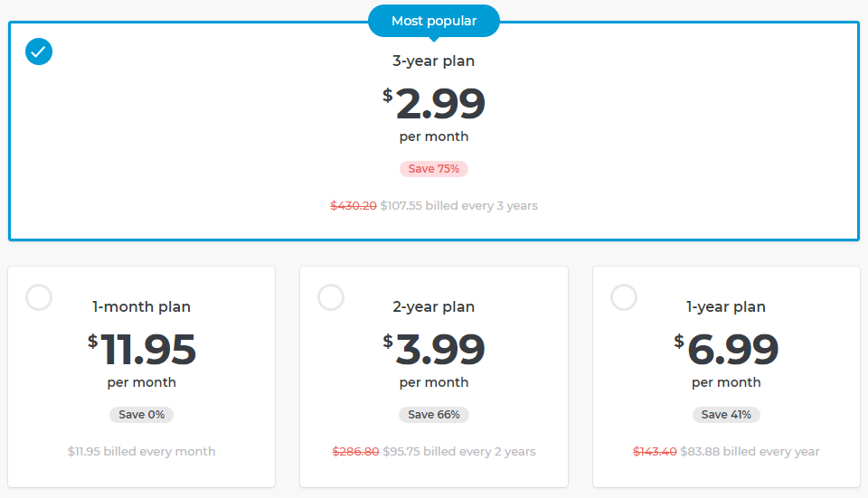Select the 2-year plan radio button
868x498 pixels.
point(331,297)
